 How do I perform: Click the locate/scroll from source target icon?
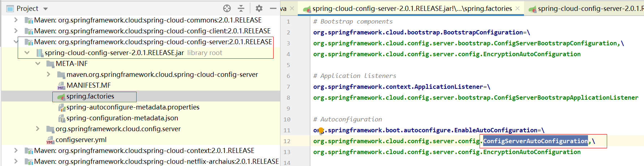click(x=227, y=8)
